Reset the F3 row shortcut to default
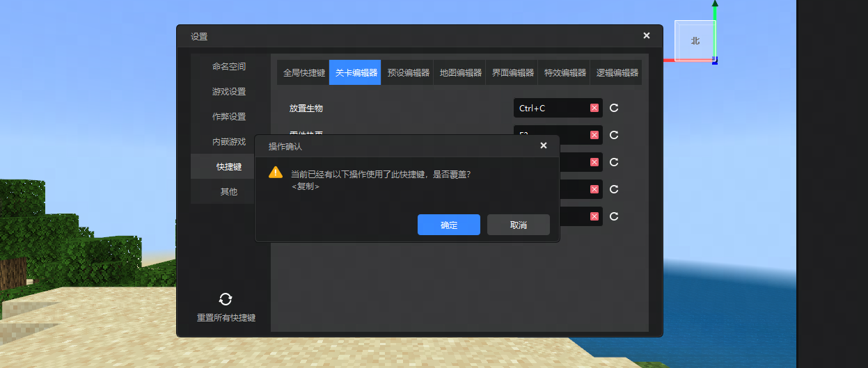This screenshot has width=868, height=368. [614, 135]
